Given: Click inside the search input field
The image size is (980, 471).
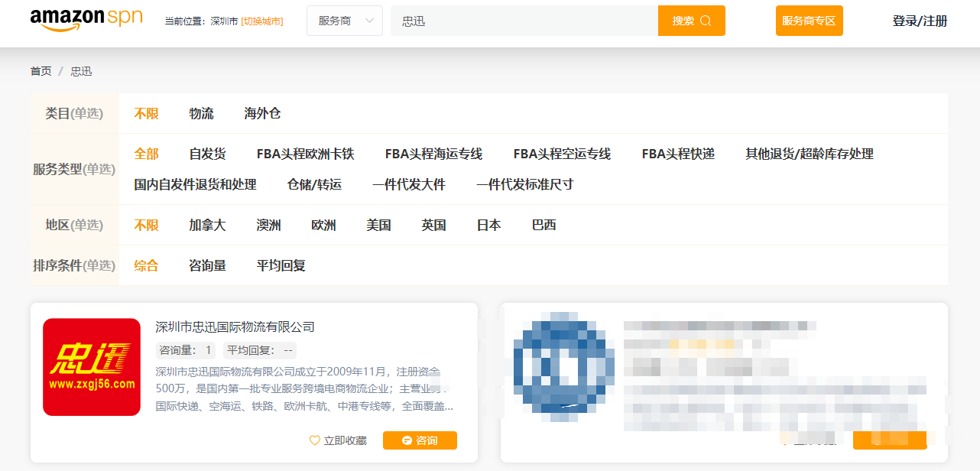Looking at the screenshot, I should [x=527, y=21].
